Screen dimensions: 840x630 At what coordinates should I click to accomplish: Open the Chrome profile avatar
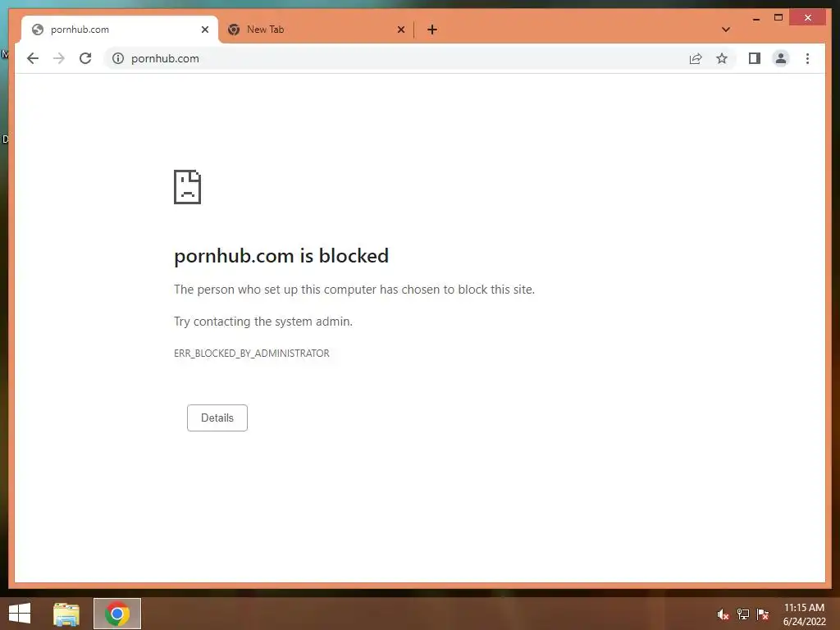pos(781,58)
